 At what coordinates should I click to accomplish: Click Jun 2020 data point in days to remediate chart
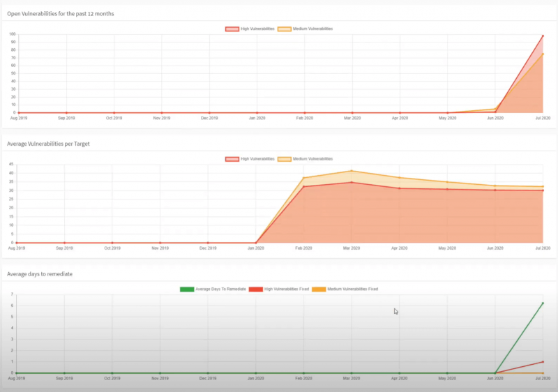click(495, 373)
